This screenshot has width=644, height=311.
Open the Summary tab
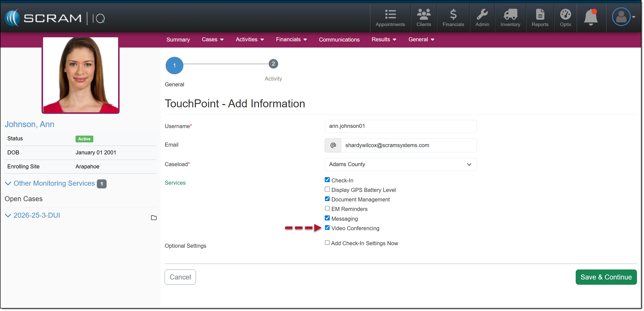178,40
